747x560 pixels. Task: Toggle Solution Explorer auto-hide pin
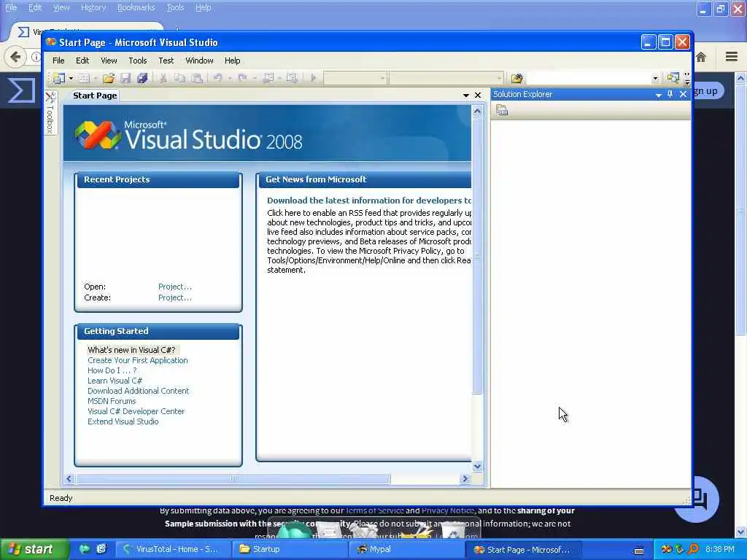click(x=670, y=94)
